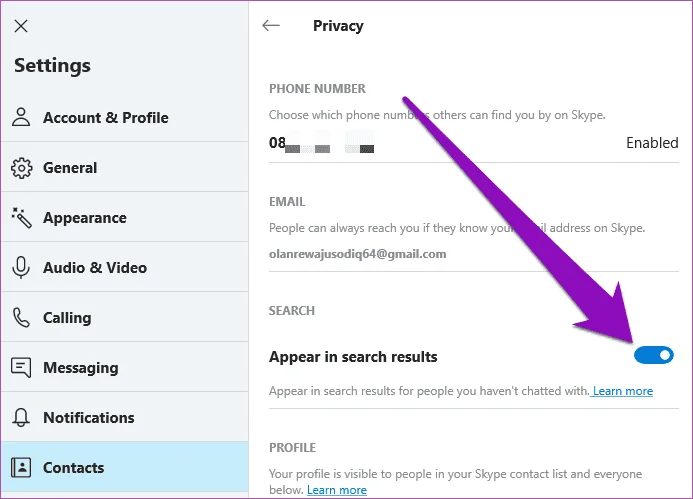
Task: Click the Audio & Video microphone icon
Action: click(21, 267)
